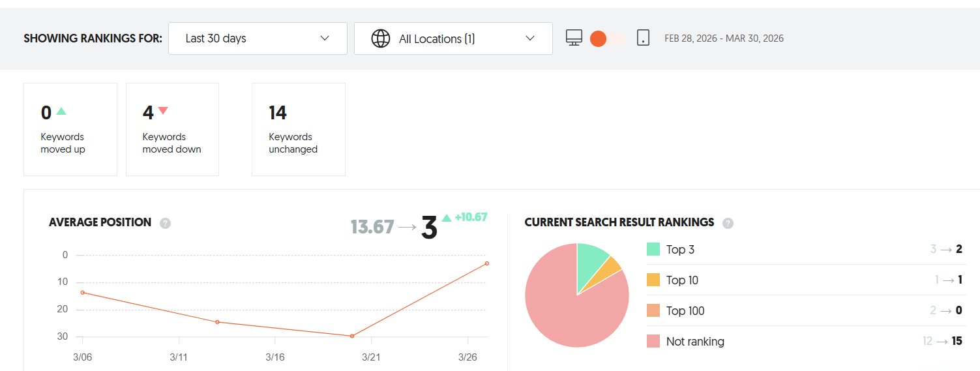
Task: Select the Keywords unchanged card
Action: click(x=299, y=129)
